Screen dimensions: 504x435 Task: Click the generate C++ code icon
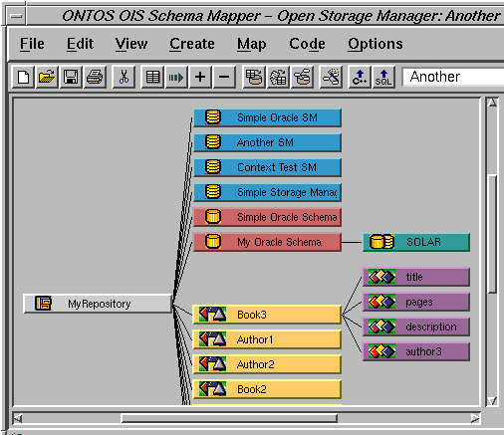click(360, 77)
